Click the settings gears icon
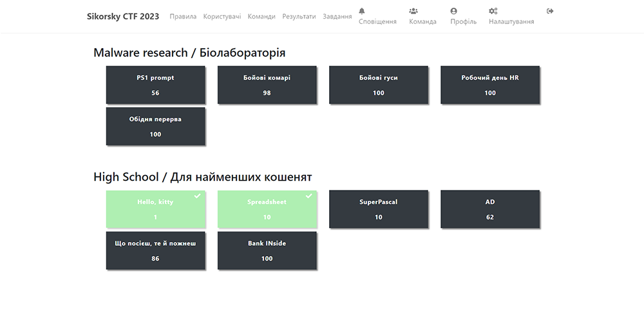 click(x=493, y=11)
